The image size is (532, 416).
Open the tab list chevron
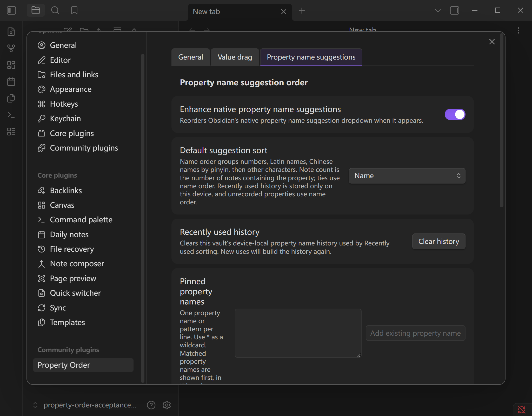coord(438,11)
